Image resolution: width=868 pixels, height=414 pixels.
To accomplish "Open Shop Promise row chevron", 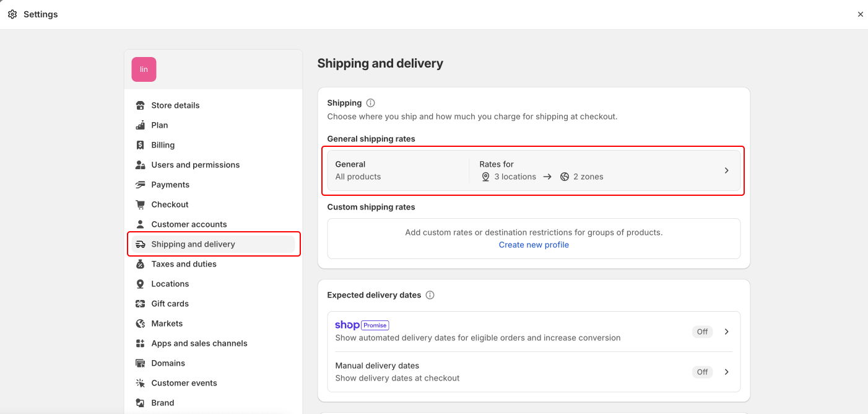I will tap(727, 332).
